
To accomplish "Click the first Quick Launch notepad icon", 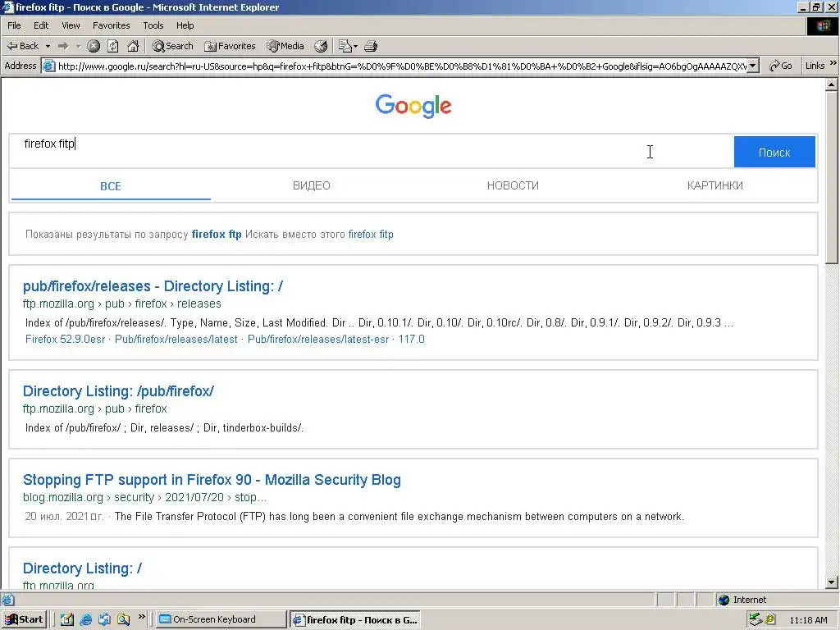I will tap(67, 619).
